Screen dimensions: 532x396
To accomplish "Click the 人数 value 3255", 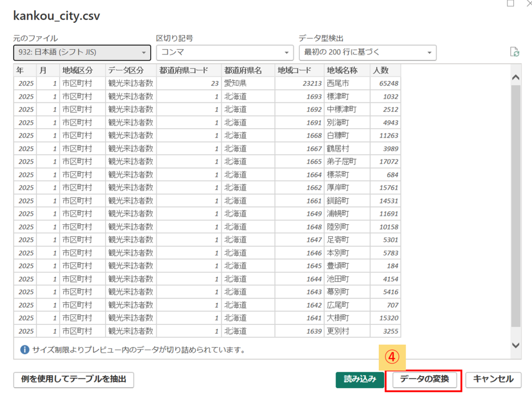I will [x=385, y=331].
